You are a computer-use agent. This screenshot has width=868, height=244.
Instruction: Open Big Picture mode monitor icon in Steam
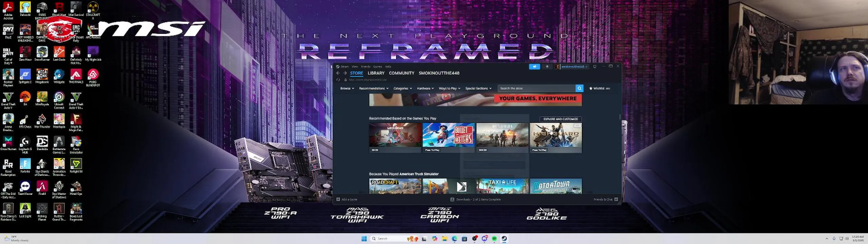pos(594,67)
